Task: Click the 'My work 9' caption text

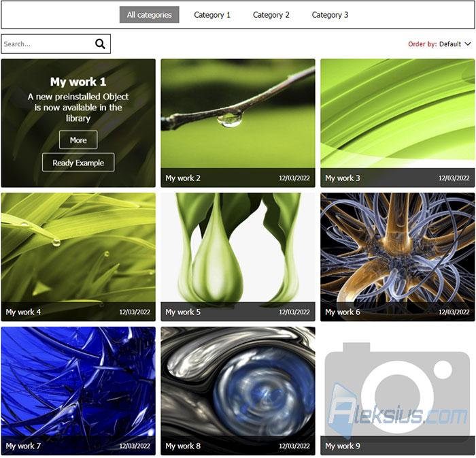Action: [343, 446]
